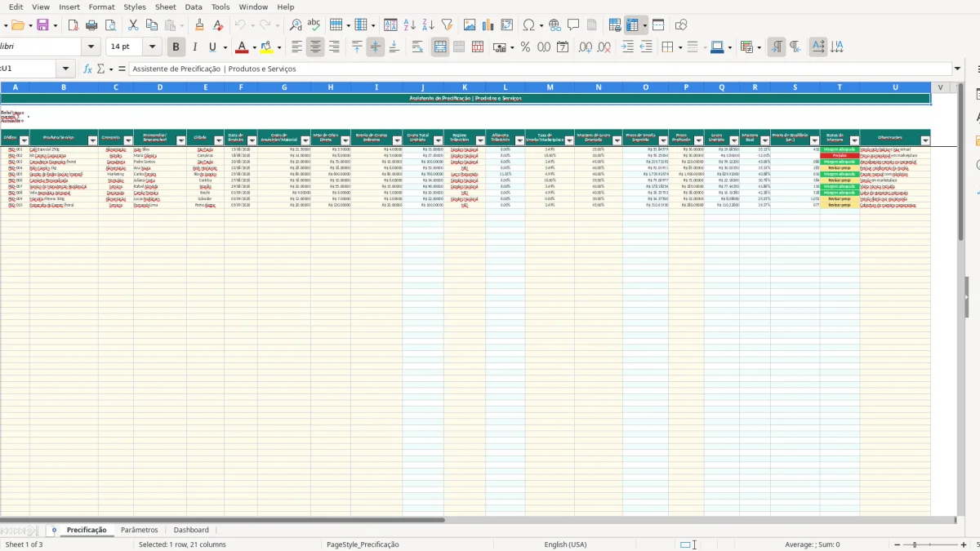Click the Formula equals button
980x551 pixels.
click(x=122, y=69)
